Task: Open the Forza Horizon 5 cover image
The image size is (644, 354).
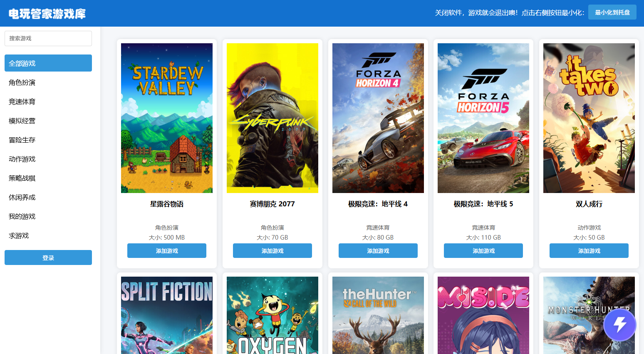Action: tap(483, 118)
